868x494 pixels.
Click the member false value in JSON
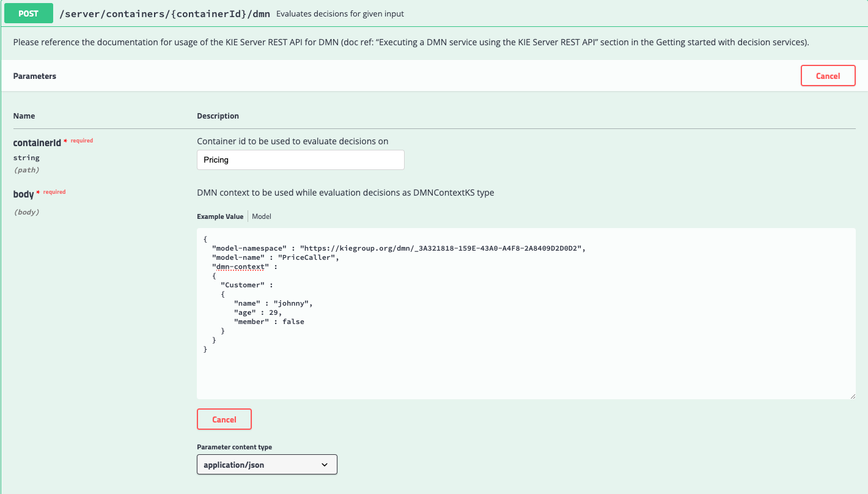tap(293, 322)
